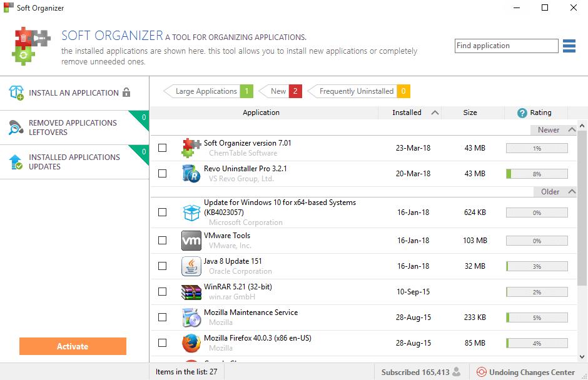Click the WinRAR books icon
The image size is (588, 380).
click(191, 292)
